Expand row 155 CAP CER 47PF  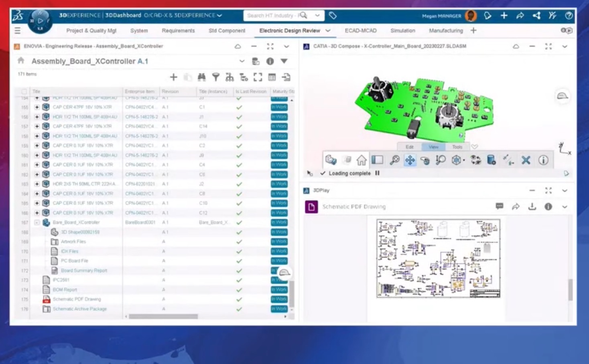(x=37, y=107)
